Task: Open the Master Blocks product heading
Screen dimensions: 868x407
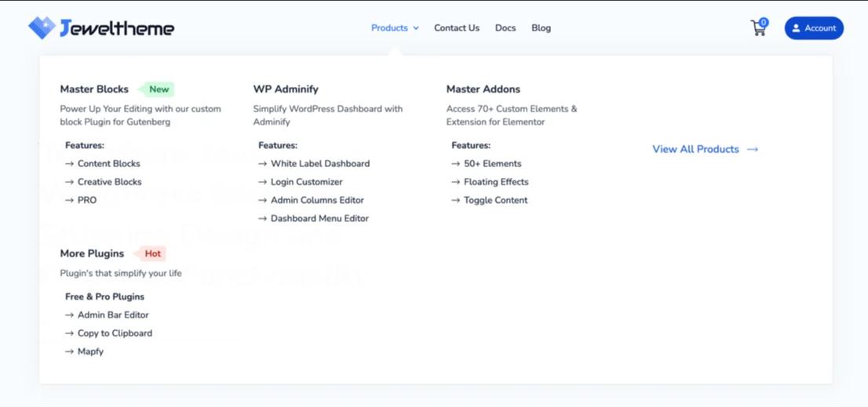Action: [94, 89]
